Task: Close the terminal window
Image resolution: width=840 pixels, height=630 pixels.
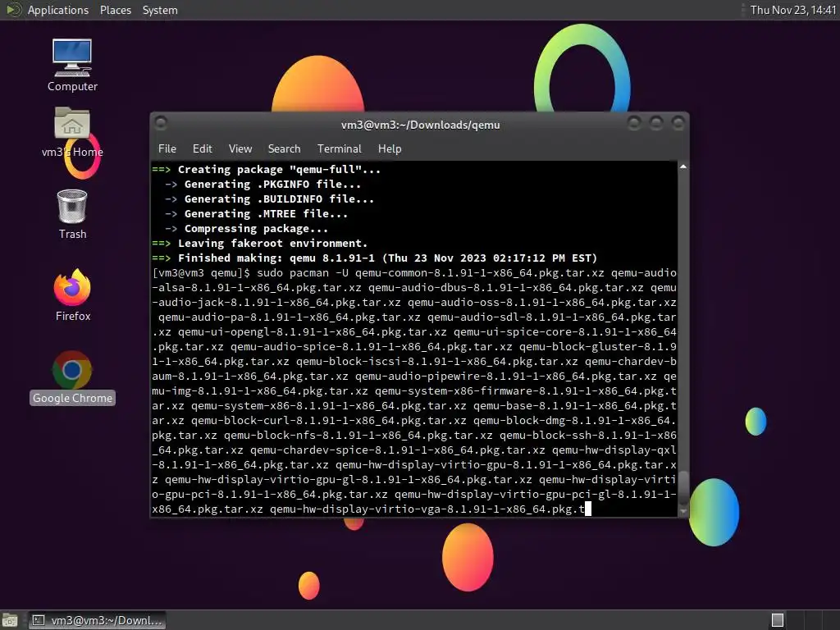Action: (678, 124)
